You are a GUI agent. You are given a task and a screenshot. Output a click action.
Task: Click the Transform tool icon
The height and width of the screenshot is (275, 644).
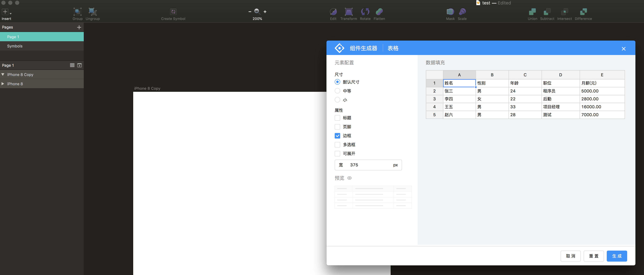coord(348,12)
